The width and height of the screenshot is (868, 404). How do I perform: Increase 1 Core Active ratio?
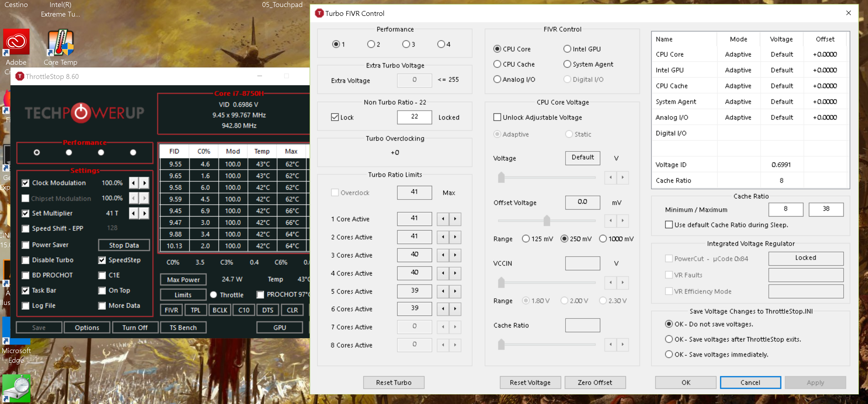click(x=455, y=219)
